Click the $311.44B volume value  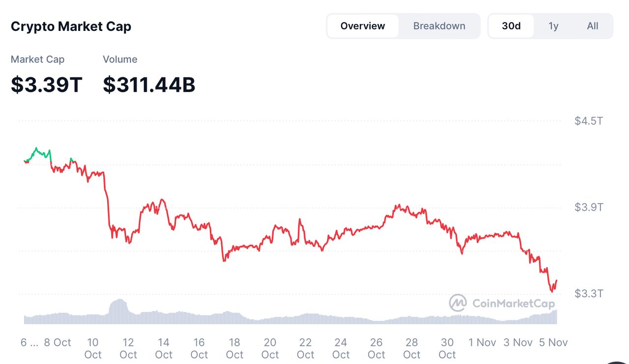(x=149, y=84)
